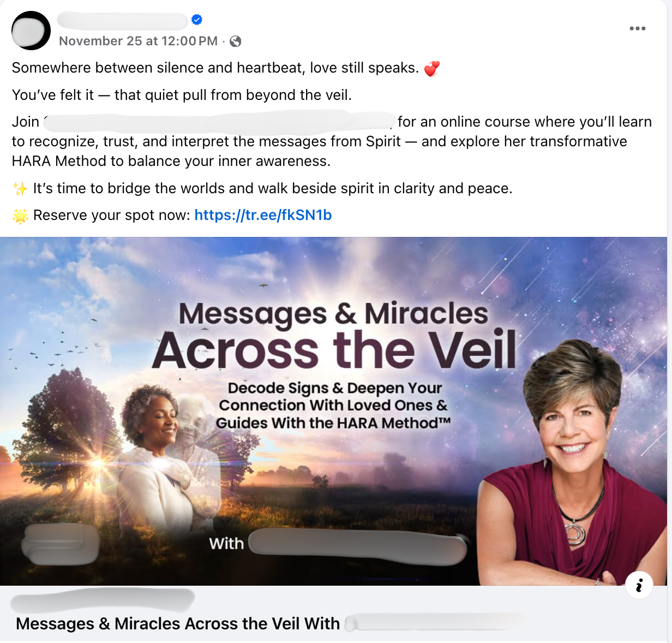Open the link info "i" icon
The image size is (672, 643).
click(639, 585)
